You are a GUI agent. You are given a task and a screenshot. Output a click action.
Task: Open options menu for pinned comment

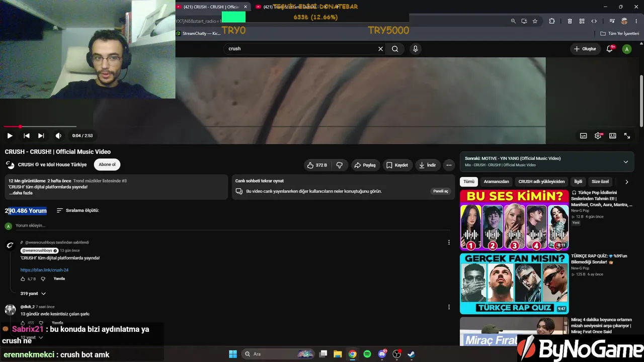pos(449,242)
